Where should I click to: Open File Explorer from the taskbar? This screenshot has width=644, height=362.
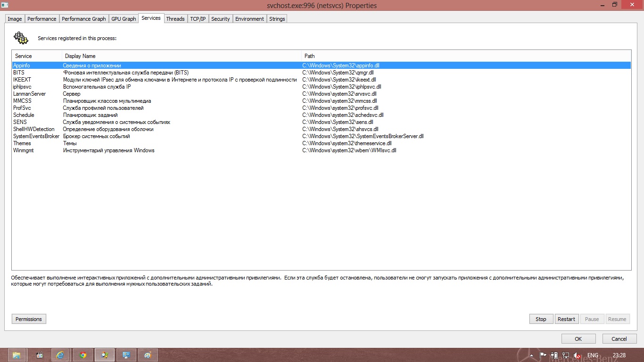pos(17,355)
